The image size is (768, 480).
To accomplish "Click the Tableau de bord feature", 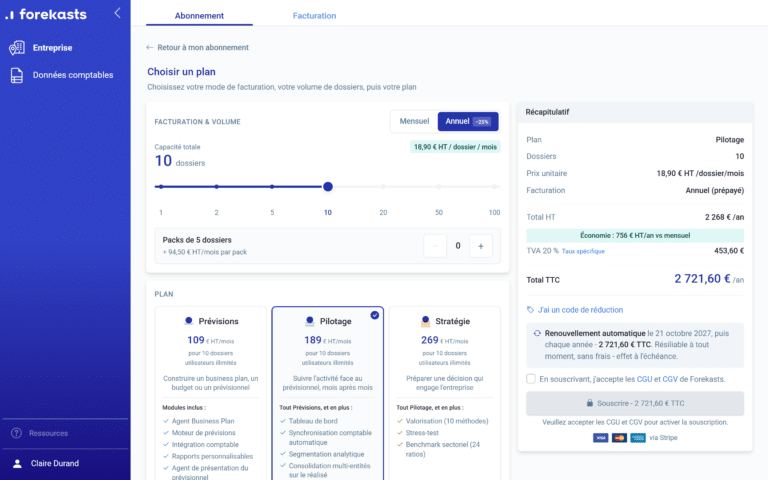I will coord(313,421).
